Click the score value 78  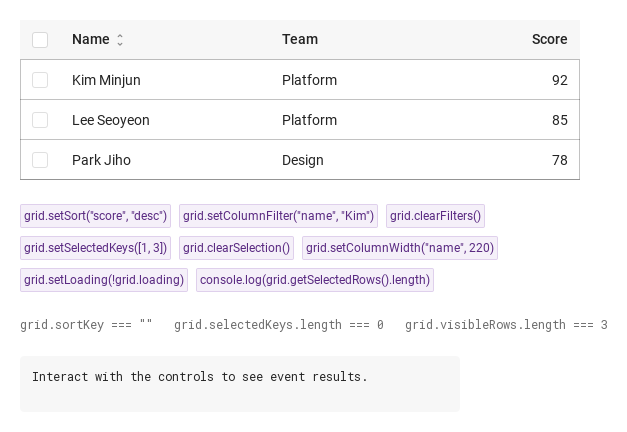click(x=560, y=160)
